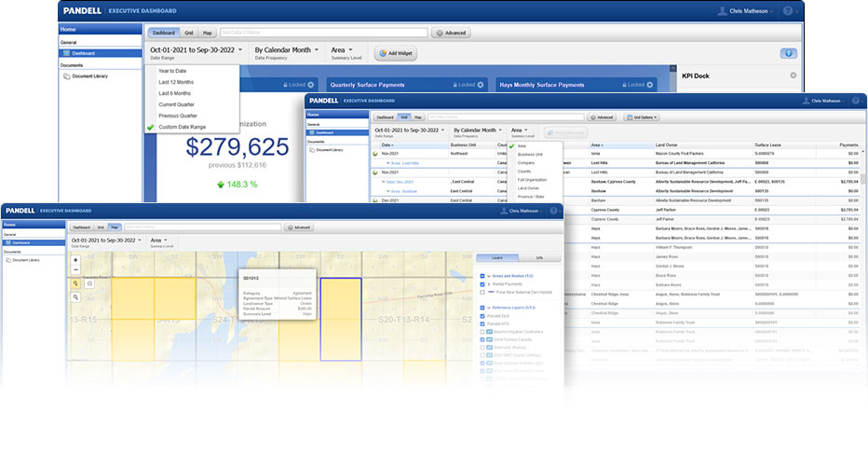Activate the highlighted map select tool
The width and height of the screenshot is (868, 454).
[x=75, y=283]
